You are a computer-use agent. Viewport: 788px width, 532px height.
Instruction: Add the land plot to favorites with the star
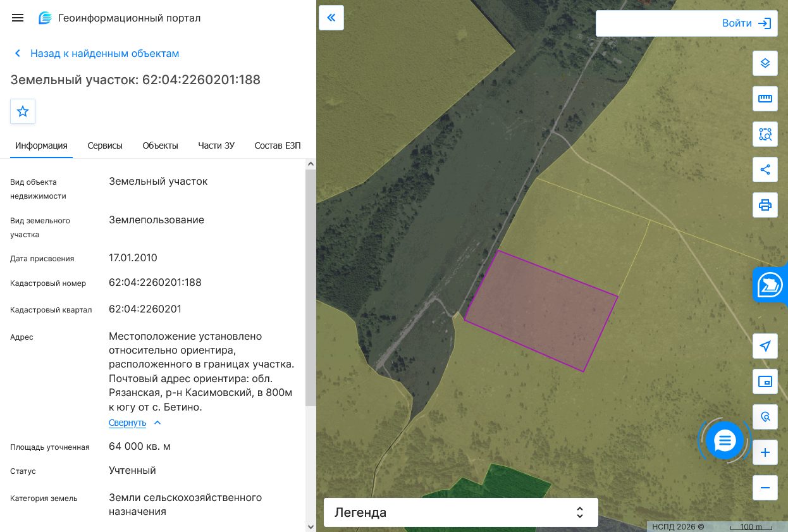23,111
